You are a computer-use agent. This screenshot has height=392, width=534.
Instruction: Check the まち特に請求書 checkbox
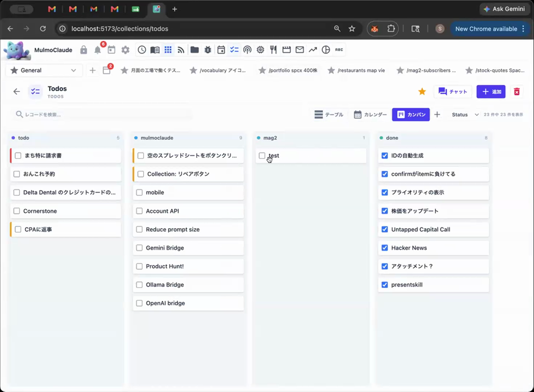point(18,156)
